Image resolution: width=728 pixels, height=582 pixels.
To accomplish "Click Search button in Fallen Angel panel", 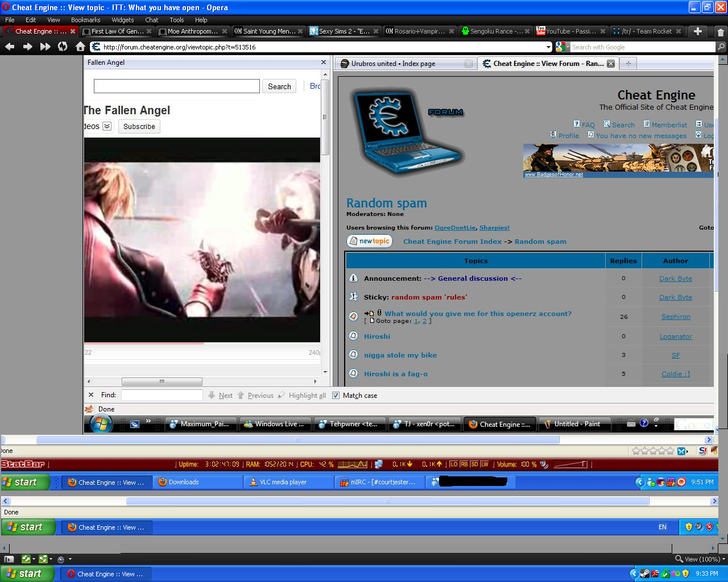I will point(279,86).
